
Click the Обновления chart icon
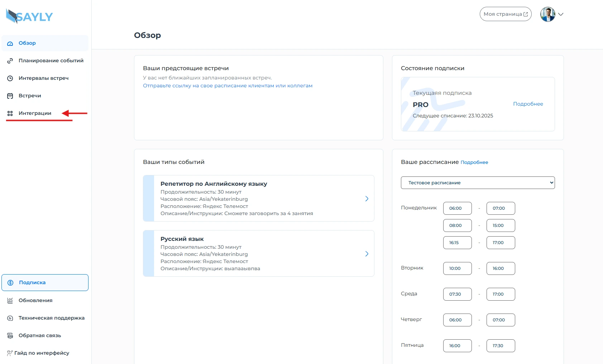(10, 301)
